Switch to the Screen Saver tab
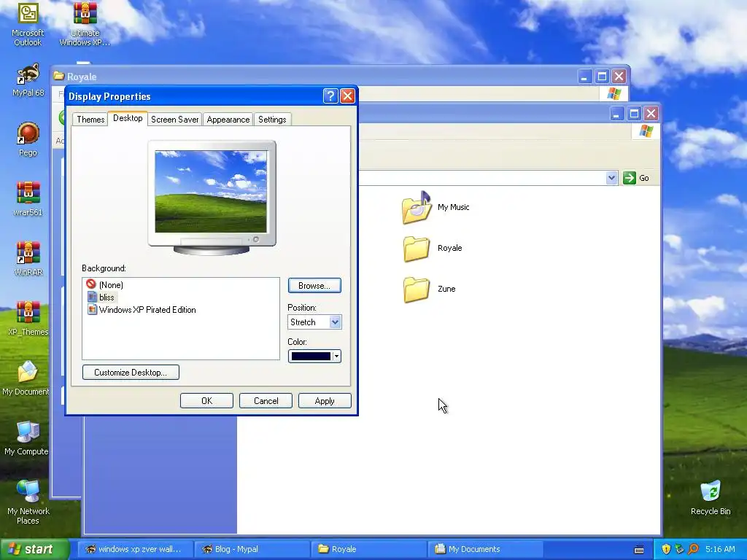747x560 pixels. [x=175, y=120]
